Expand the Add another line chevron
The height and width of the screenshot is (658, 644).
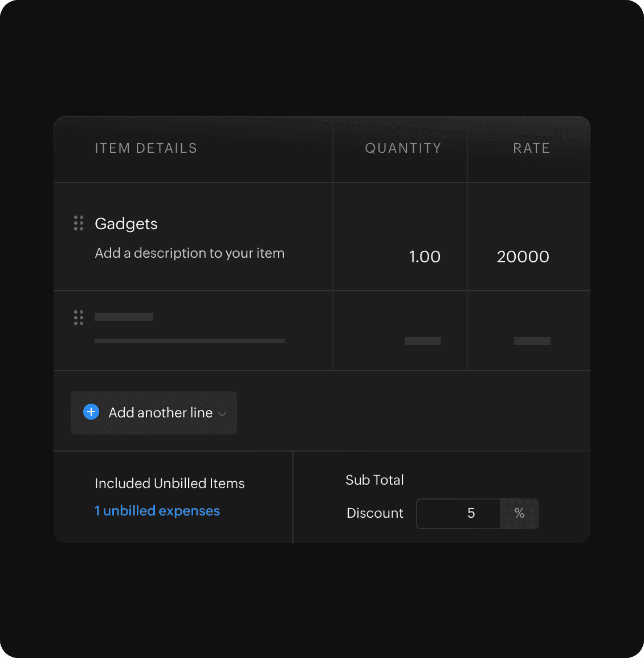222,414
